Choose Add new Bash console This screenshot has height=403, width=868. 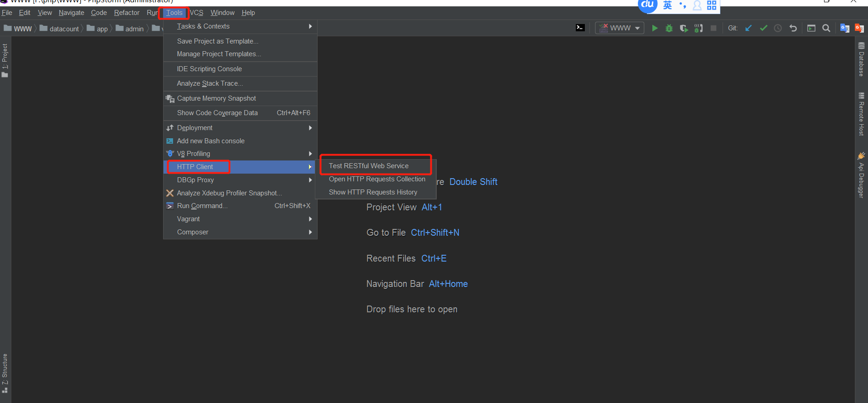[x=211, y=141]
